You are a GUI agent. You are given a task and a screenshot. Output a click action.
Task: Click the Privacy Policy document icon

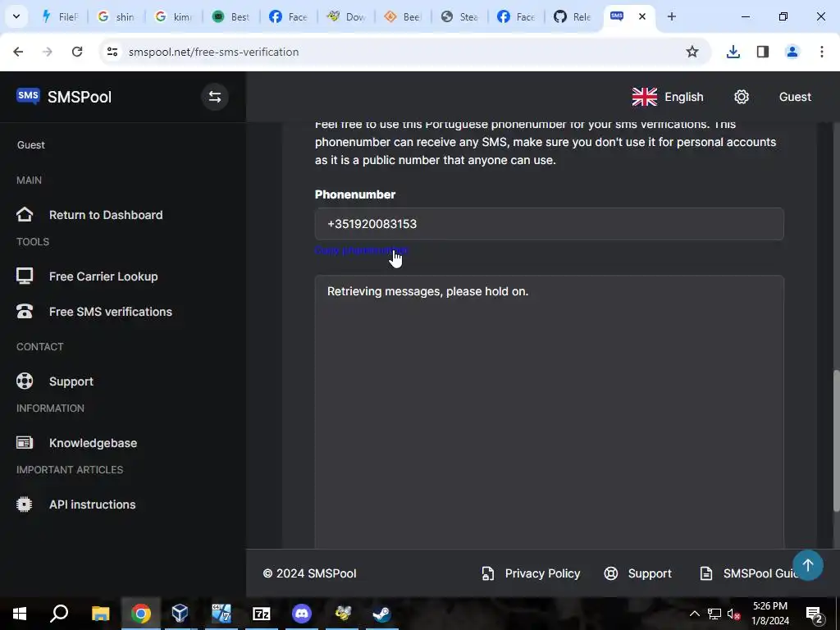pyautogui.click(x=487, y=573)
